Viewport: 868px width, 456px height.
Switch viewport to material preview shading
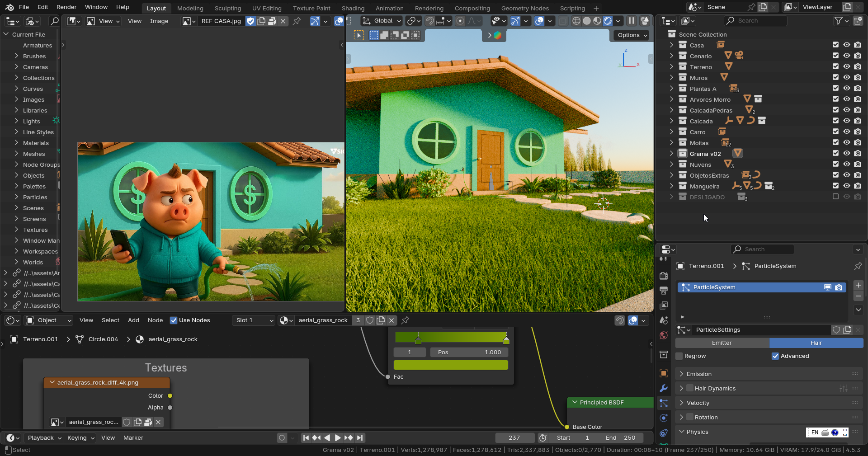pyautogui.click(x=597, y=21)
